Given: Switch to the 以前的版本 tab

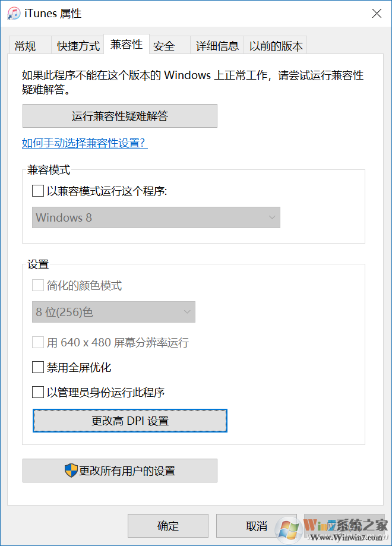Looking at the screenshot, I should 275,45.
